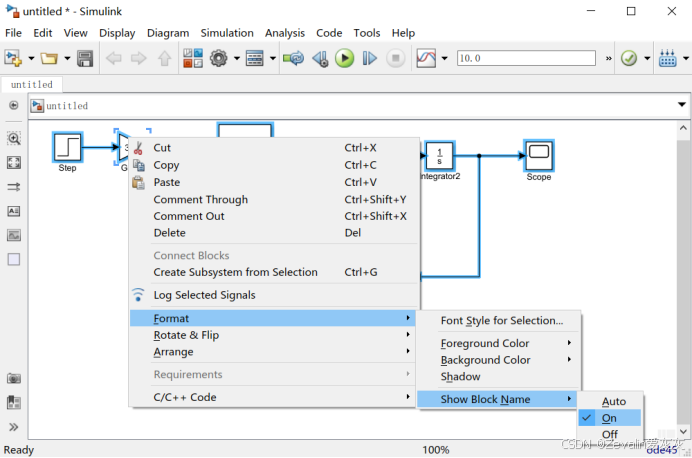
Task: Click the Back navigation arrow in toolbar
Action: [114, 58]
